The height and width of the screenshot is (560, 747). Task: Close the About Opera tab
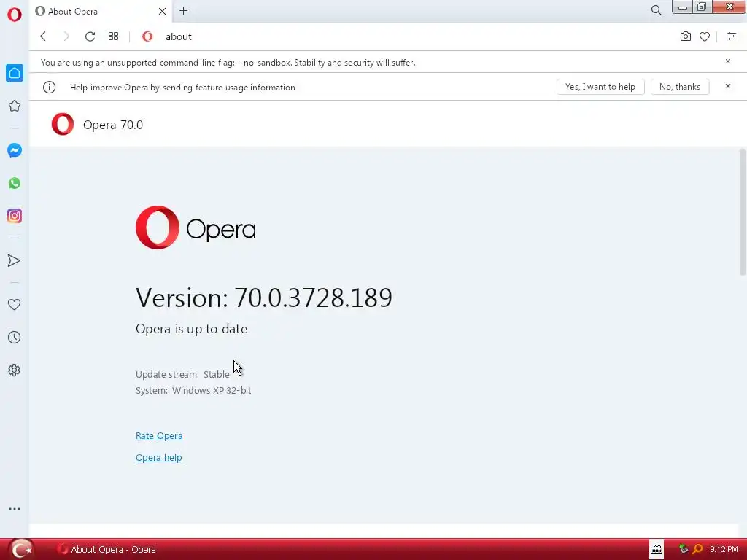click(x=162, y=12)
